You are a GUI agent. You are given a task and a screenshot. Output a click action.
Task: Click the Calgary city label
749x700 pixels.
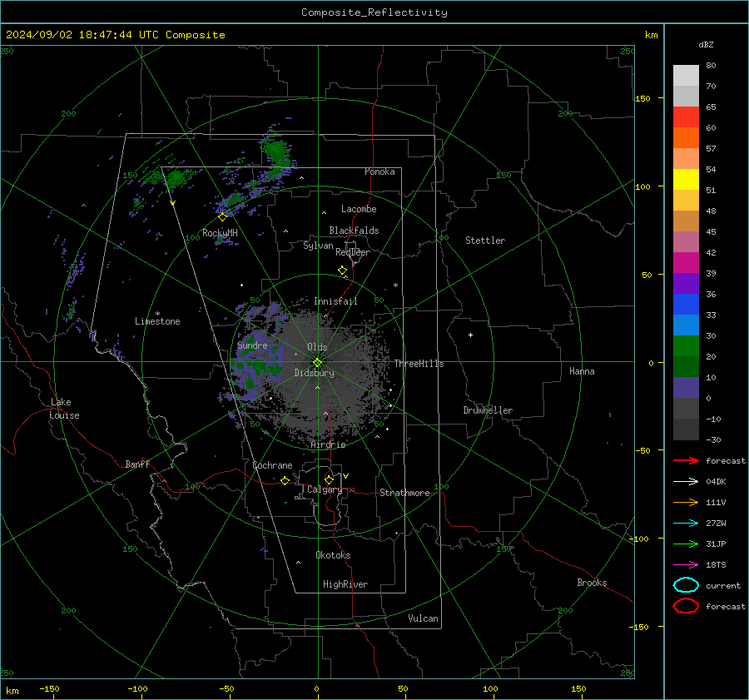click(x=325, y=489)
